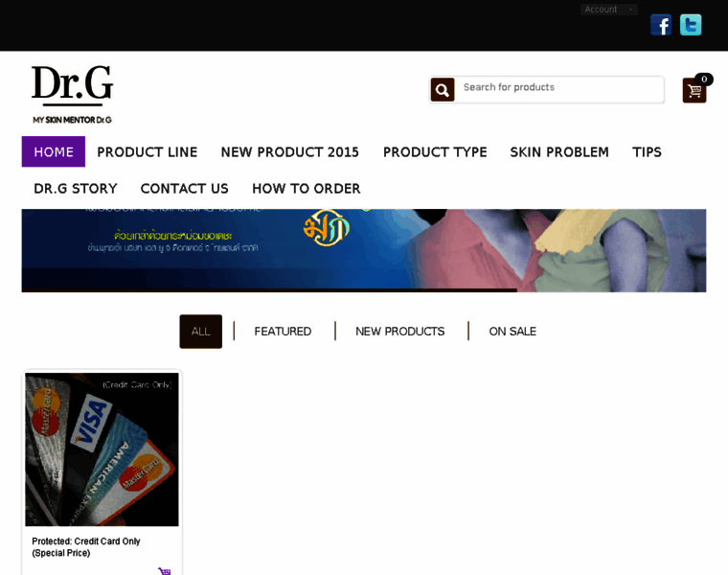Image resolution: width=728 pixels, height=575 pixels.
Task: Open the PRODUCT LINE menu
Action: [x=148, y=151]
